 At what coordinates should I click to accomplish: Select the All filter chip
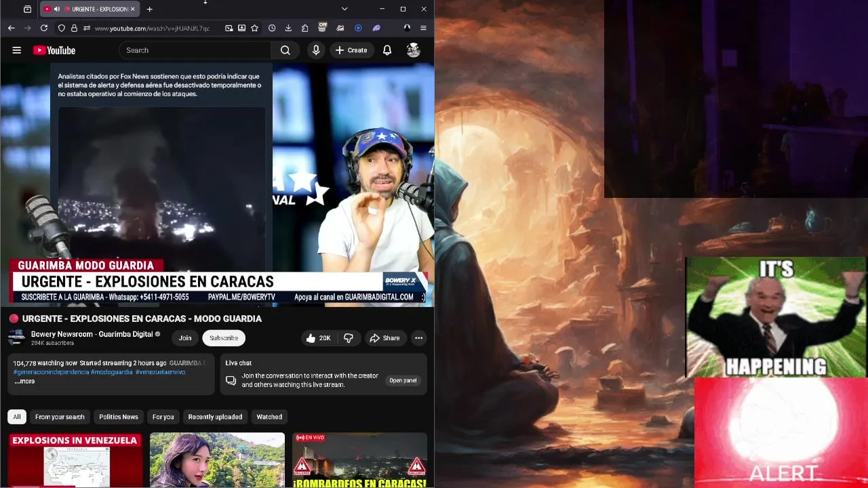[17, 417]
